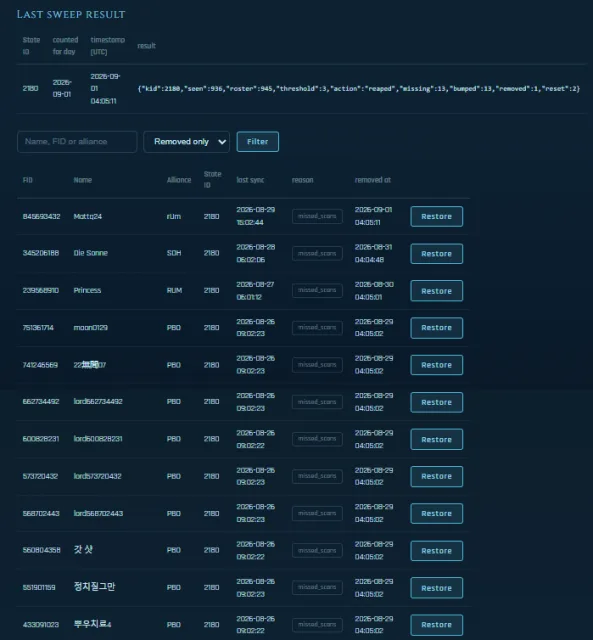Click missed_scans tag in Princess row
The image size is (593, 640).
pyautogui.click(x=317, y=290)
